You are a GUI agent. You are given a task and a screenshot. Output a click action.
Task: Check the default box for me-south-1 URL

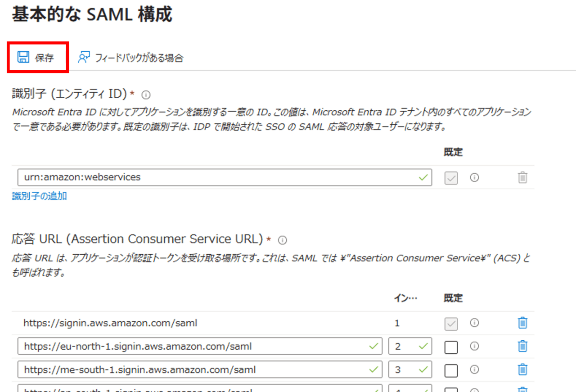tap(451, 370)
